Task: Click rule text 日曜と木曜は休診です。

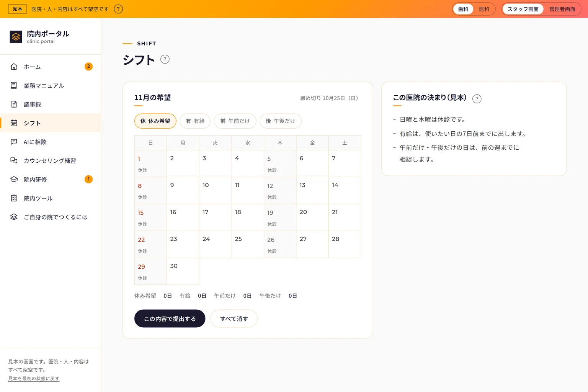Action: 433,119
